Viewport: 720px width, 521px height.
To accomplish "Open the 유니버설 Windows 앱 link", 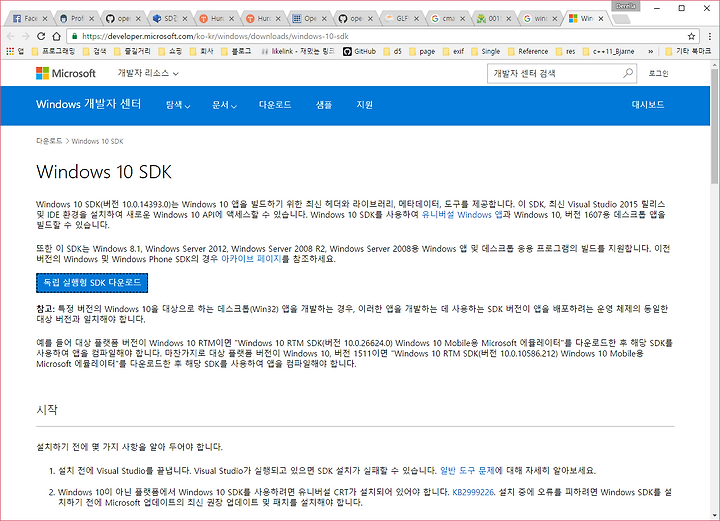I will point(462,214).
